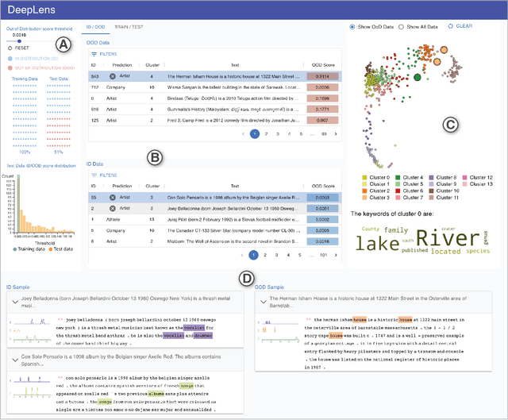
Task: Open last page 99 of the OOD Data table
Action: pyautogui.click(x=324, y=134)
